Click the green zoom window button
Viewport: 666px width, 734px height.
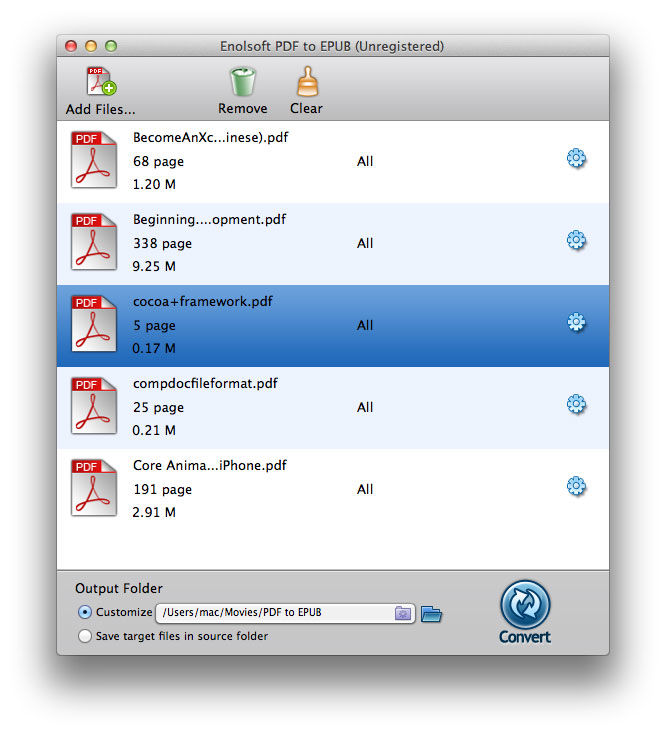click(x=111, y=46)
